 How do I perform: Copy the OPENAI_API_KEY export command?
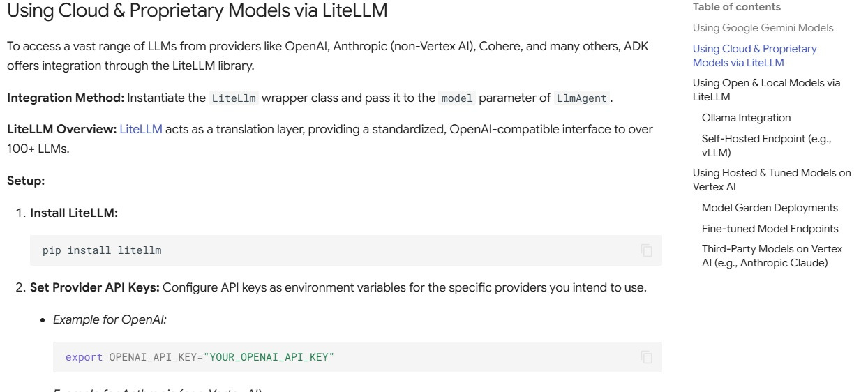pos(647,357)
